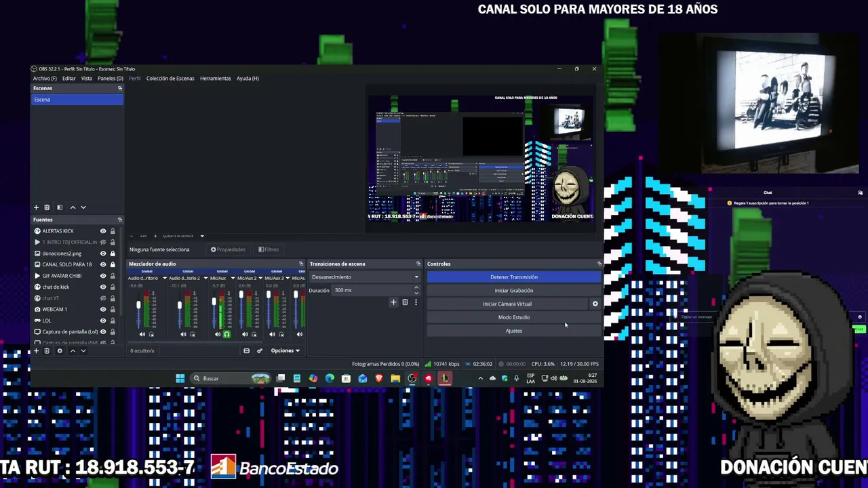The height and width of the screenshot is (488, 868).
Task: Undock the Controles panel
Action: [599, 264]
